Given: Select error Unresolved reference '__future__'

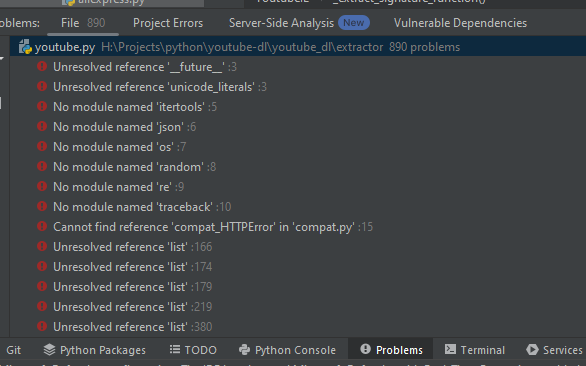Looking at the screenshot, I should (x=145, y=67).
